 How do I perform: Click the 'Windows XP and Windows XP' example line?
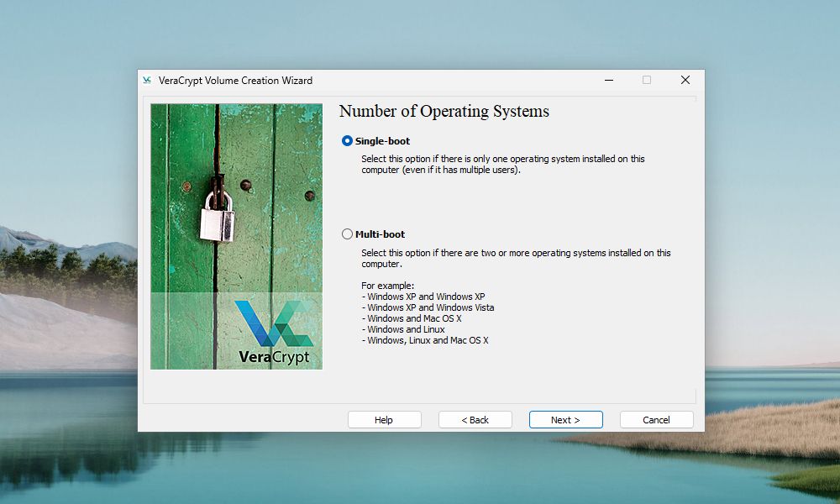423,297
